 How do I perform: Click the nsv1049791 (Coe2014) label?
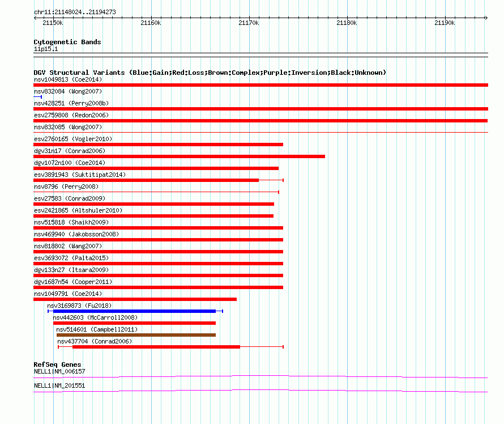click(x=68, y=294)
